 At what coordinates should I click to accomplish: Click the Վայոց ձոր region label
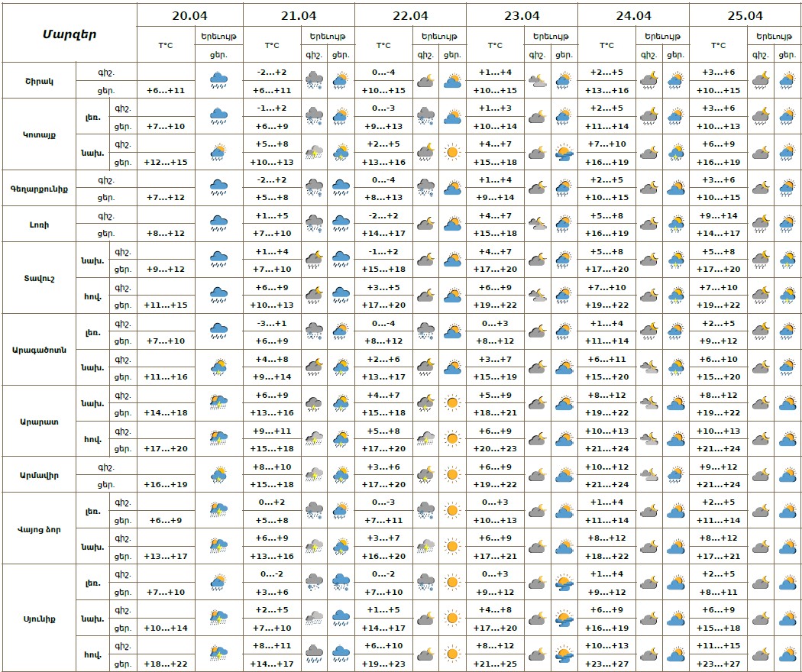click(38, 528)
